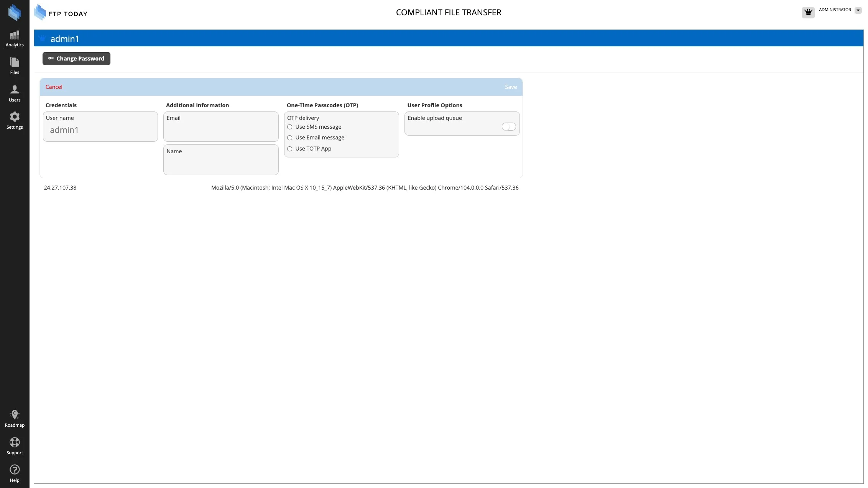Image resolution: width=868 pixels, height=488 pixels.
Task: Click the Change Password button
Action: coord(76,59)
